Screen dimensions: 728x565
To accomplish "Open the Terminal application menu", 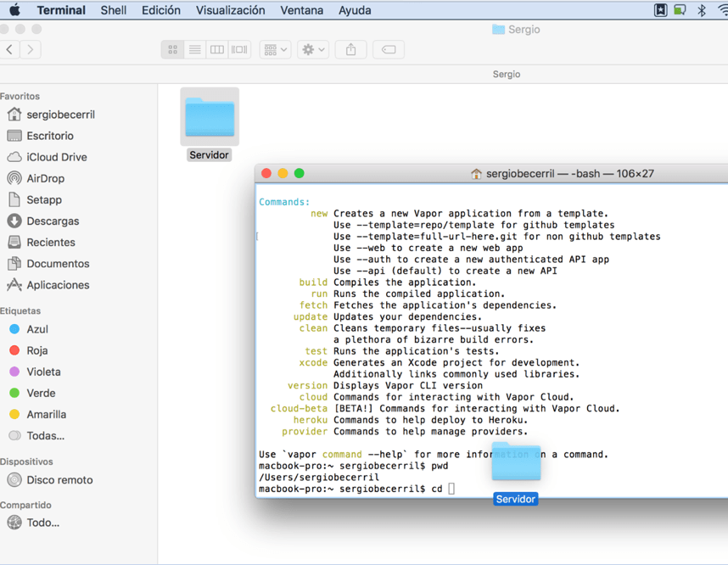I will [x=61, y=10].
